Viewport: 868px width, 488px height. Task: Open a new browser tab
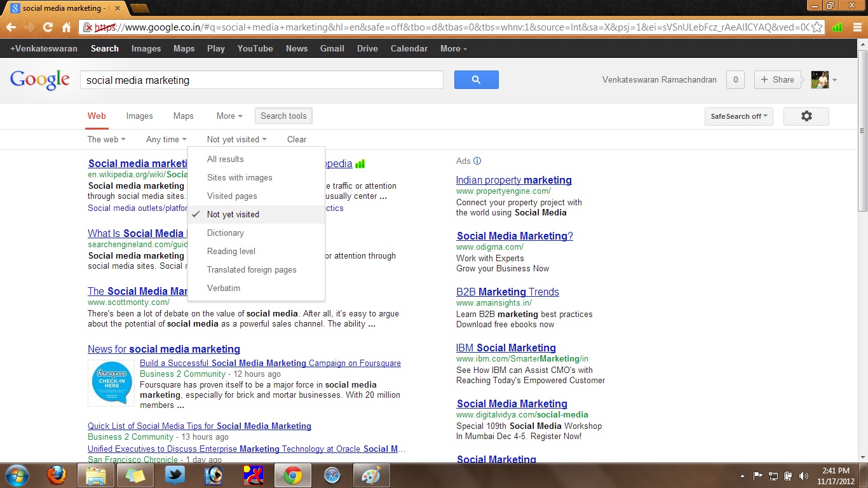139,8
